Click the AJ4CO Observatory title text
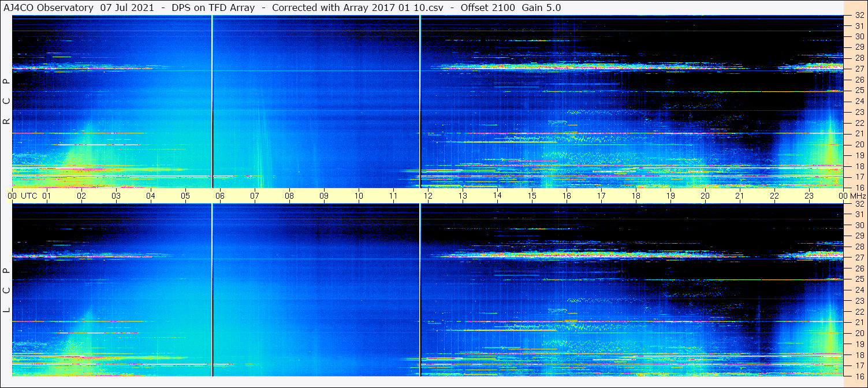 tap(49, 8)
